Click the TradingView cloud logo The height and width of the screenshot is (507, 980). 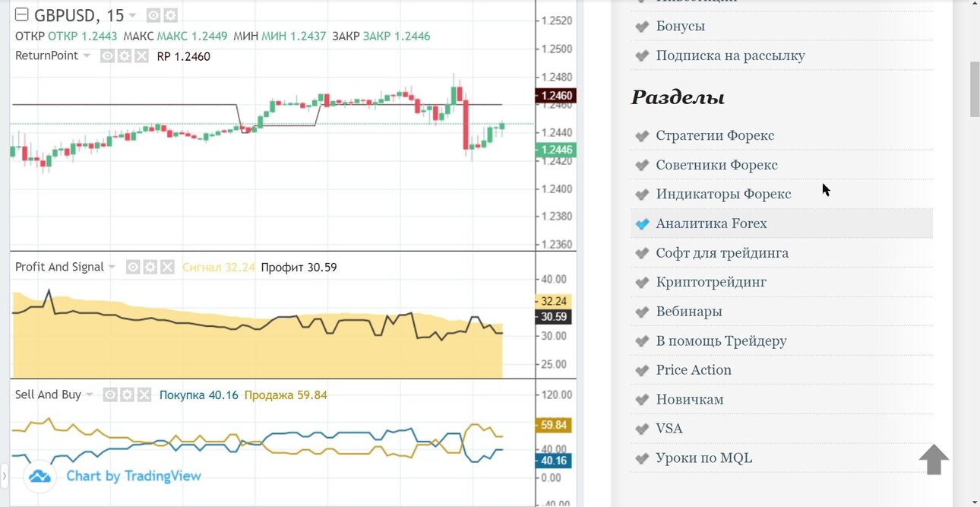click(x=40, y=477)
